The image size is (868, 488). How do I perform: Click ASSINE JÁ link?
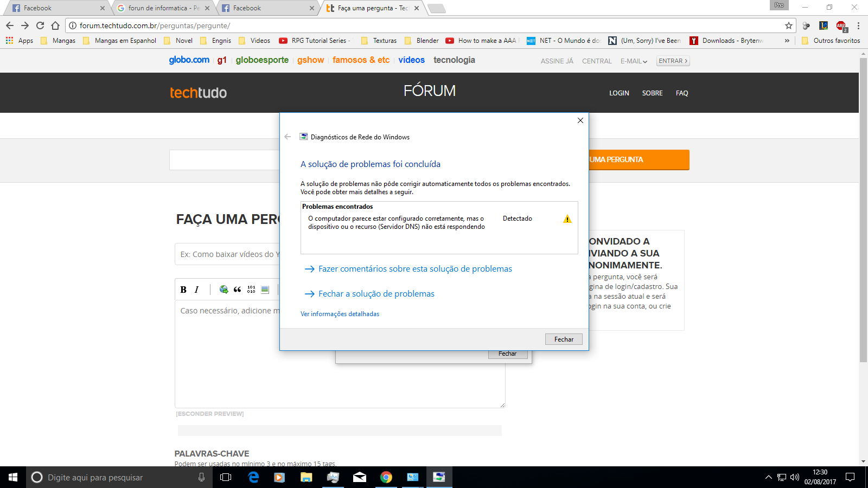[x=557, y=61]
